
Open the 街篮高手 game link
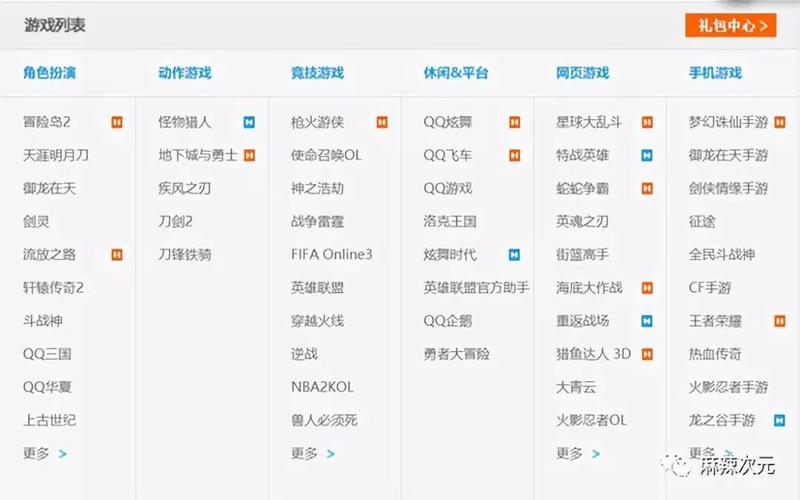(583, 255)
